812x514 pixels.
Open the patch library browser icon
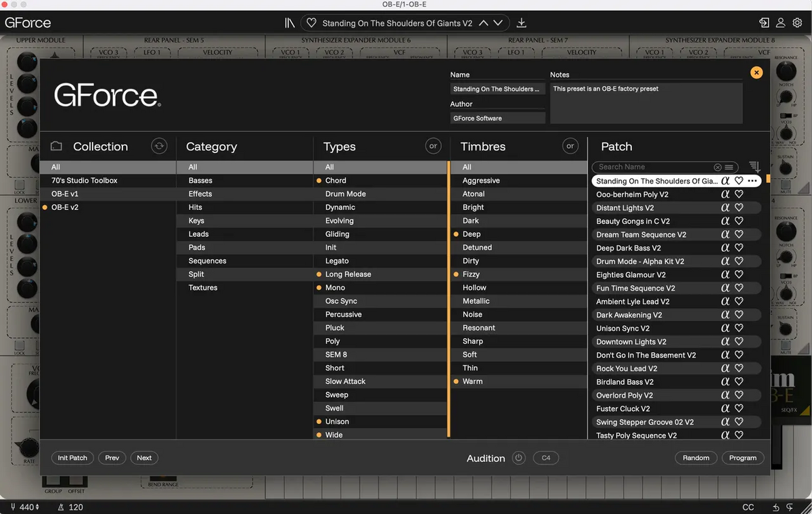click(x=290, y=23)
